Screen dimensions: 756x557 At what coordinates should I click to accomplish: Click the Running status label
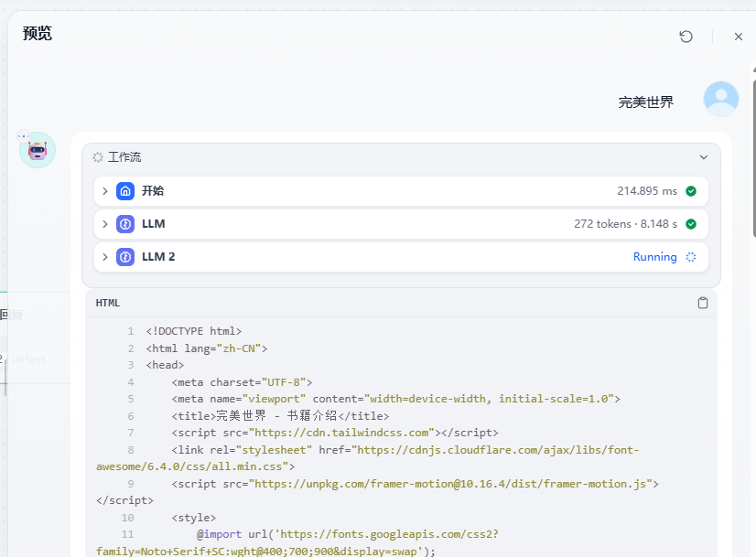coord(654,257)
